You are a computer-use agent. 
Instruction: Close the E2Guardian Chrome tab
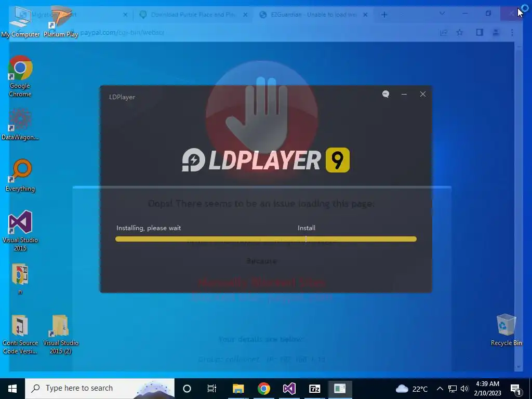[x=365, y=15]
